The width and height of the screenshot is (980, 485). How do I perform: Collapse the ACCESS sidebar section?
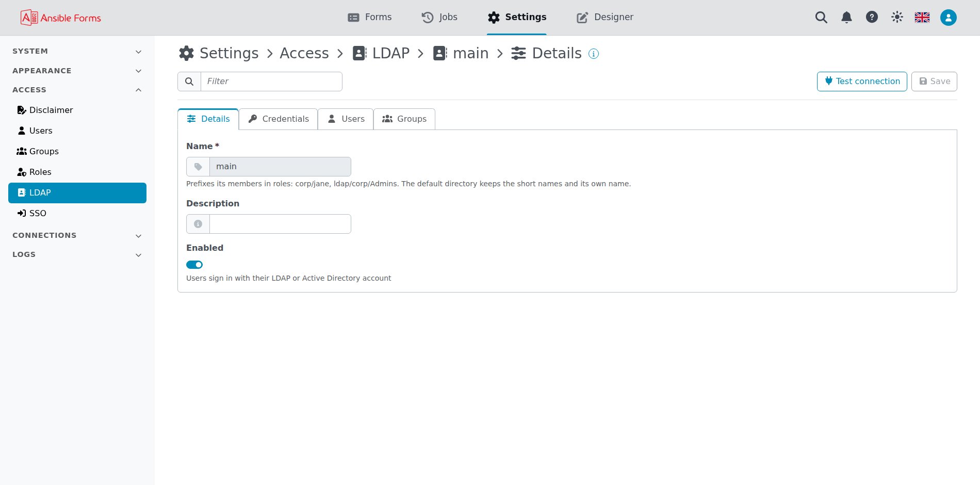click(77, 90)
